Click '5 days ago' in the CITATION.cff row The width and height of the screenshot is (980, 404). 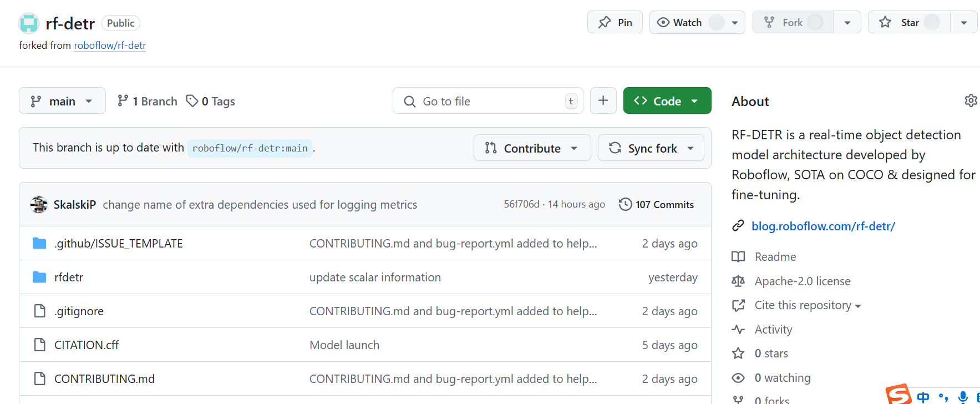pyautogui.click(x=669, y=345)
